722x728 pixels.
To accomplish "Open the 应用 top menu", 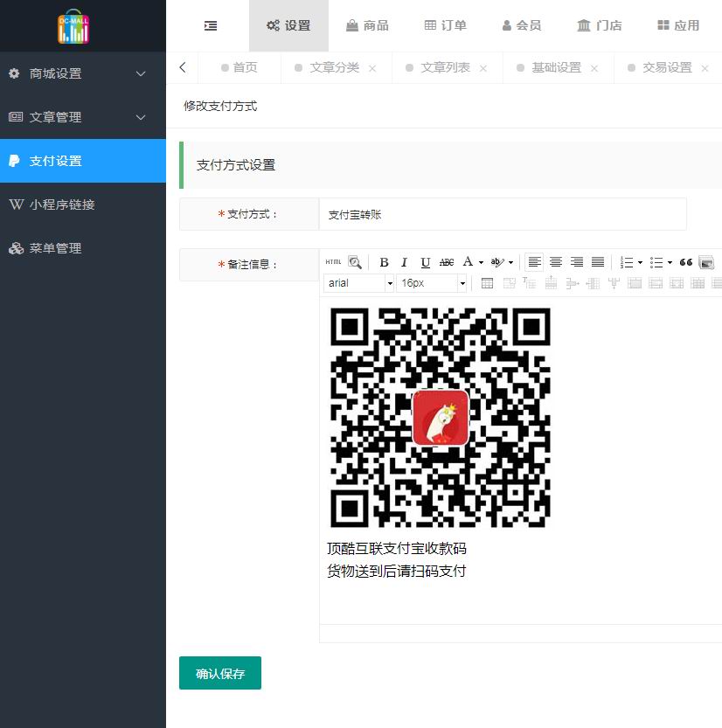I will coord(678,25).
